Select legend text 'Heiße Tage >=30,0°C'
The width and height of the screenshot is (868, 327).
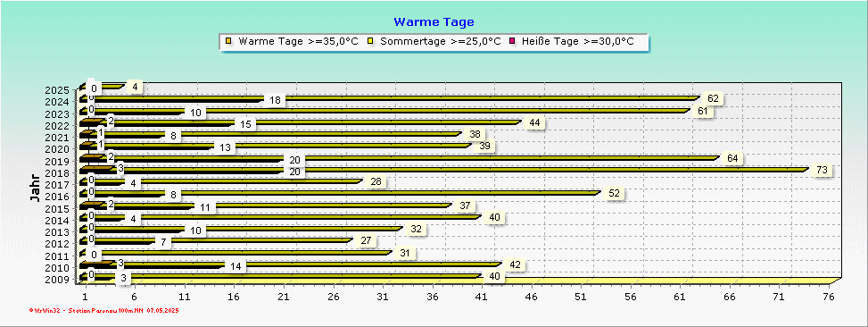click(577, 42)
